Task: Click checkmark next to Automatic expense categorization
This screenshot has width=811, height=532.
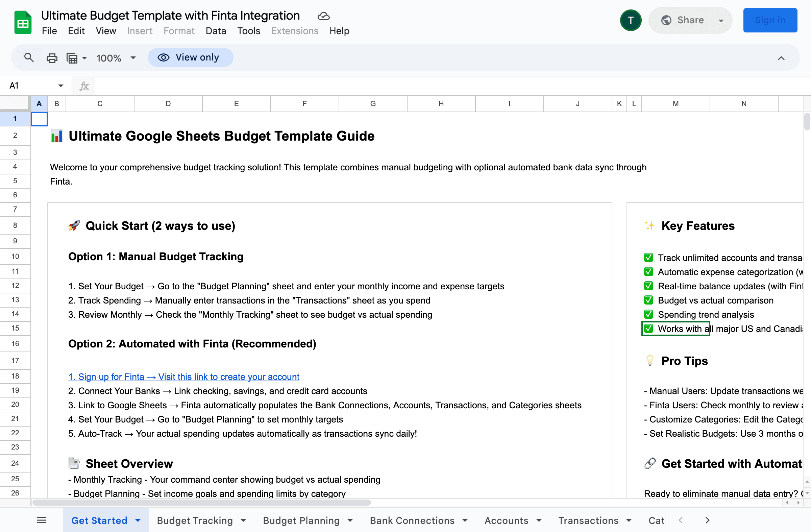Action: pos(648,272)
